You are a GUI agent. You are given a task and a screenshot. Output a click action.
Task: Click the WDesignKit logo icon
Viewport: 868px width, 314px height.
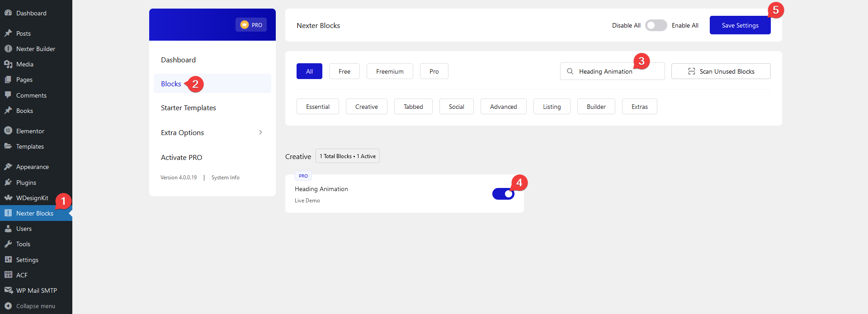pyautogui.click(x=8, y=198)
